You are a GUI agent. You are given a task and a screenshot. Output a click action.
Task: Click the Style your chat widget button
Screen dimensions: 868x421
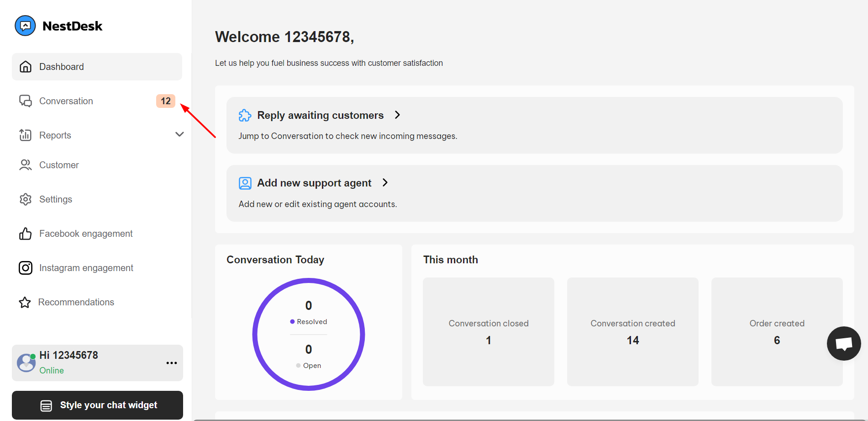click(x=97, y=405)
